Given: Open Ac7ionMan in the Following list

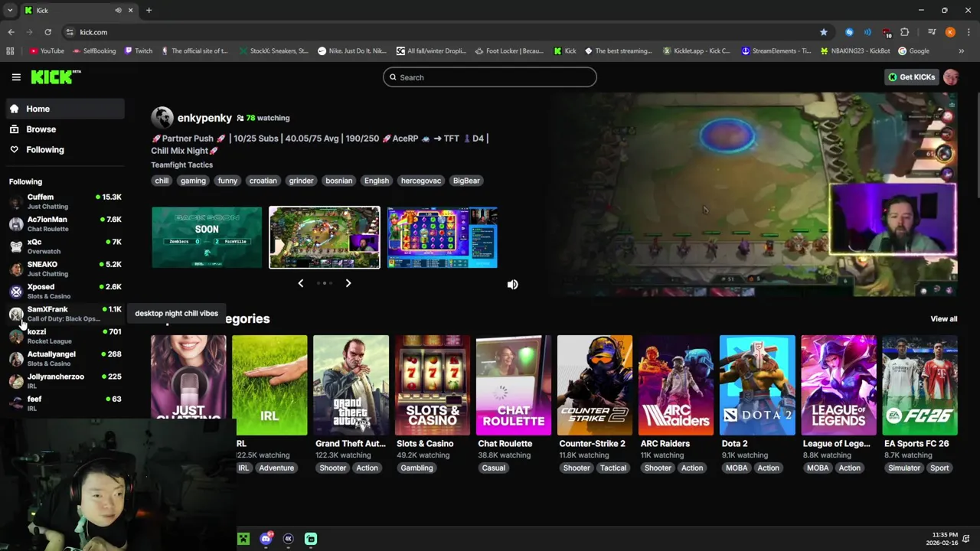Looking at the screenshot, I should point(64,223).
